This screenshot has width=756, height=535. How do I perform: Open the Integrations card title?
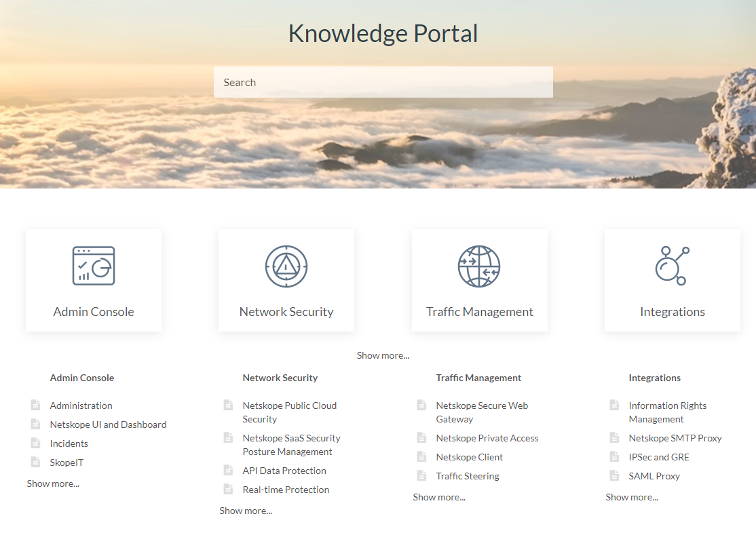(673, 311)
